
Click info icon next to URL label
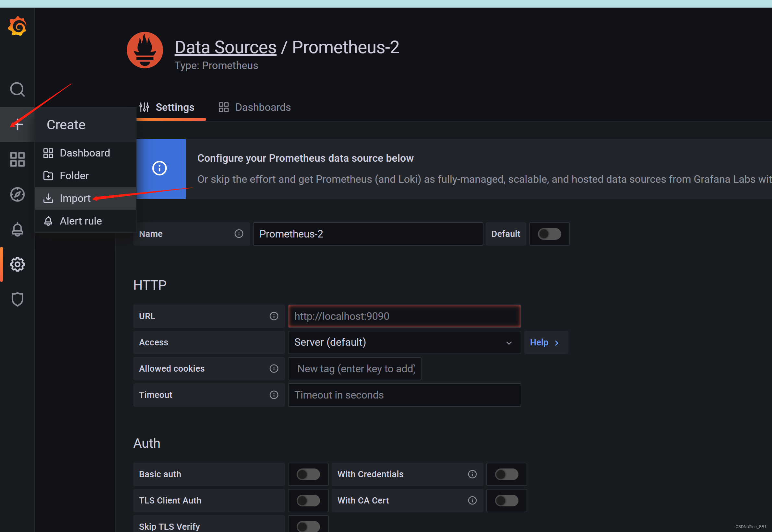coord(274,316)
